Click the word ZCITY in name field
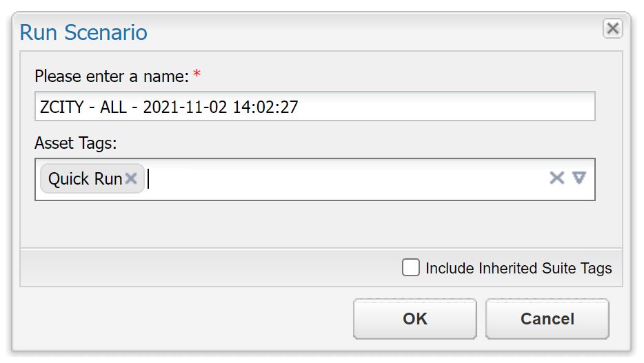644x363 pixels. [x=62, y=107]
